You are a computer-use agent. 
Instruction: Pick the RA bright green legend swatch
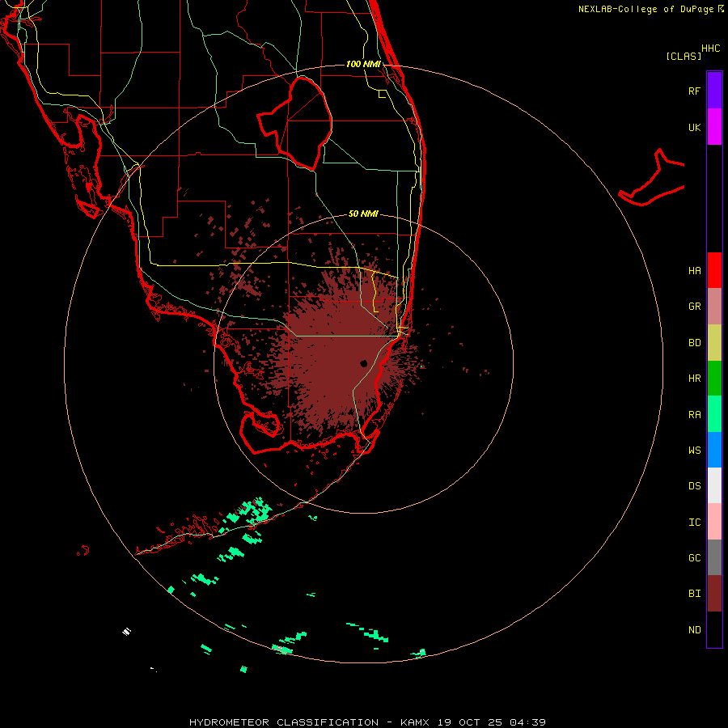click(714, 414)
